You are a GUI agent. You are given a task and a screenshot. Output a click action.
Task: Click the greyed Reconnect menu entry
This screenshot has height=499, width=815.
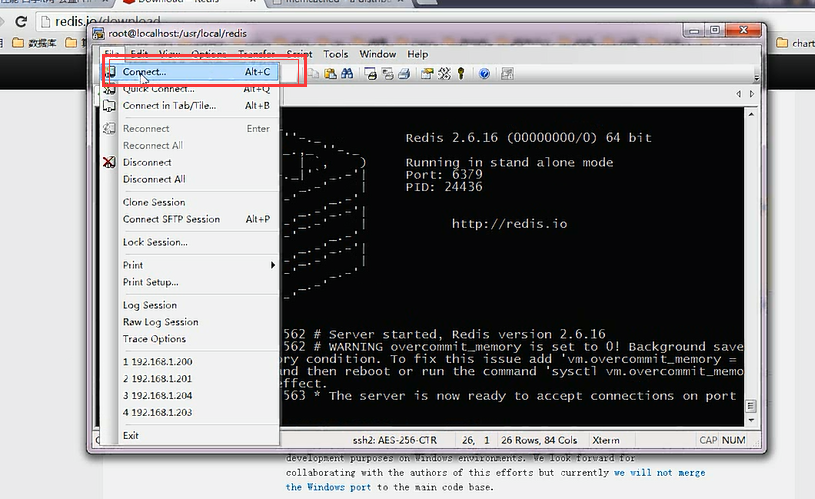(189, 128)
